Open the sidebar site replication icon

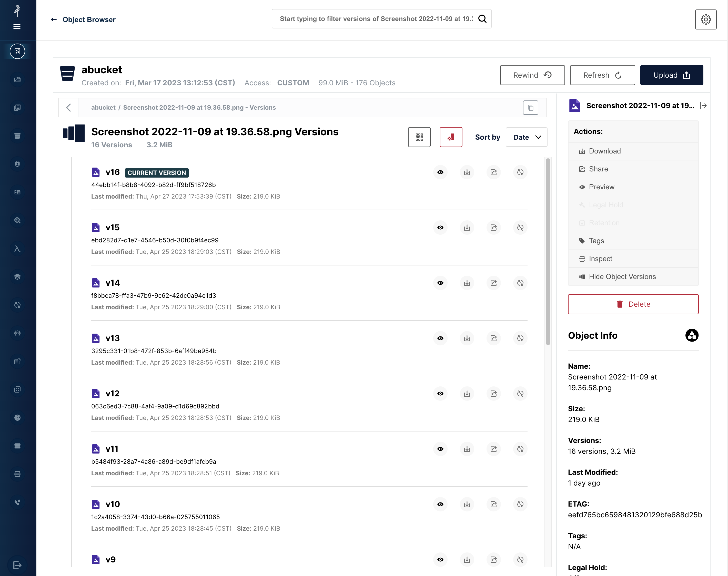(x=17, y=305)
